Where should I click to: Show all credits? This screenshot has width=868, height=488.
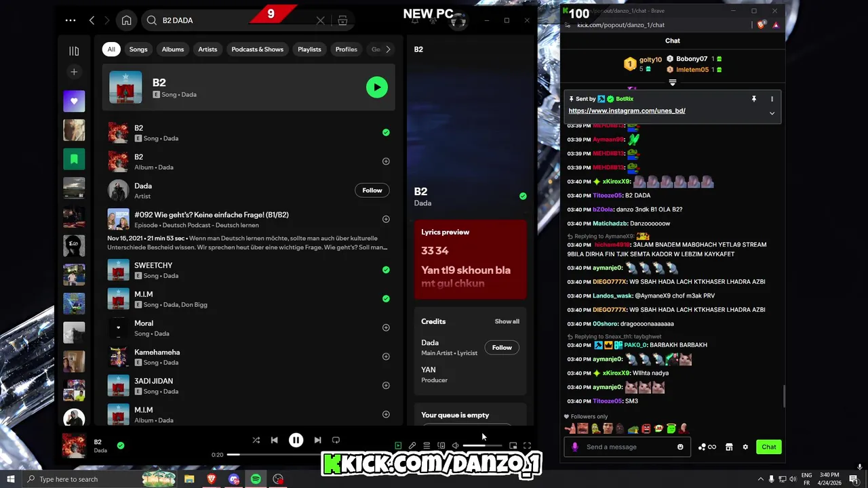click(507, 321)
